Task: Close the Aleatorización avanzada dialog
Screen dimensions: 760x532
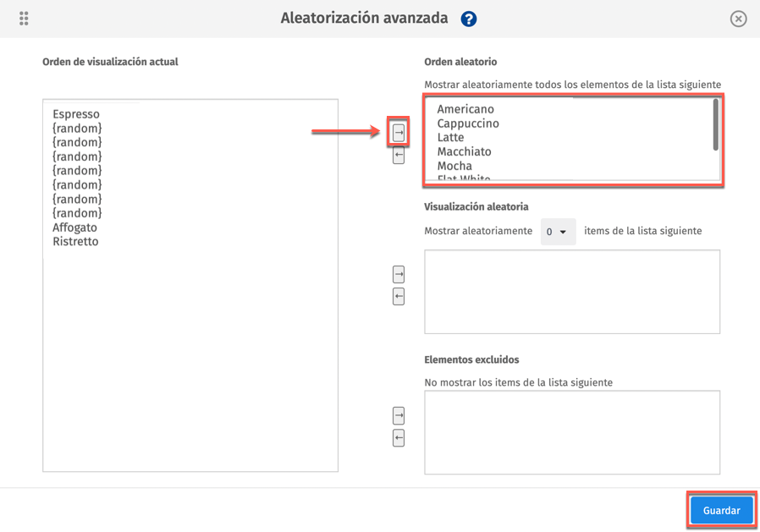Action: point(737,18)
